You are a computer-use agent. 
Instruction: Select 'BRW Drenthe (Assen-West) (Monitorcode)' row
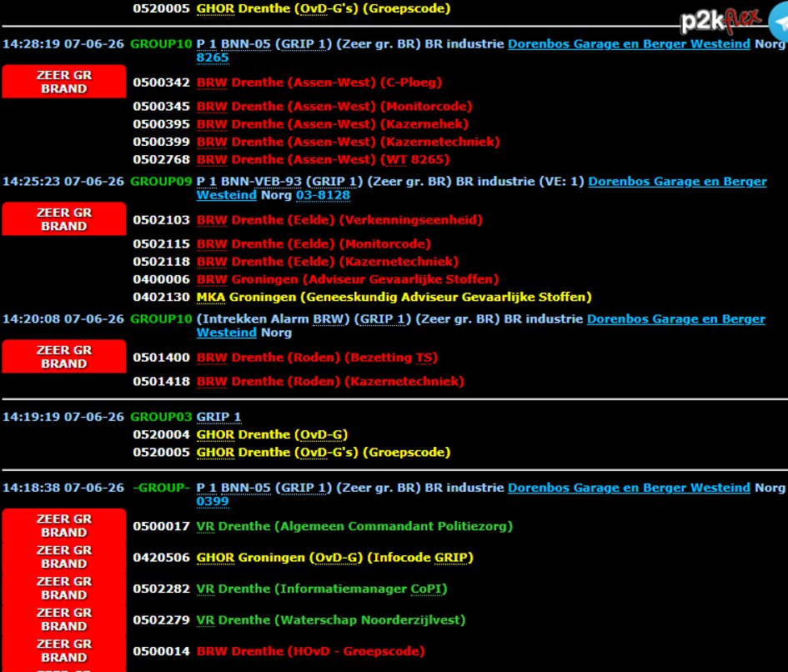(x=334, y=107)
